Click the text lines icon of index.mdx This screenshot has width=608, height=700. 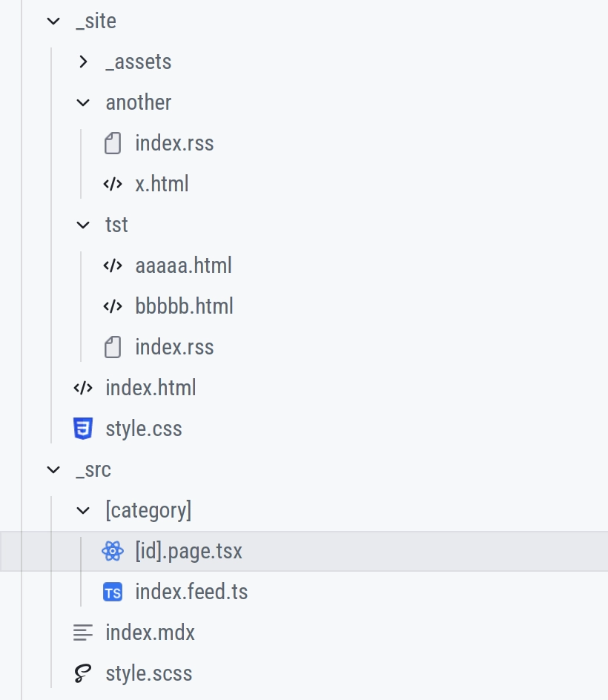(83, 633)
